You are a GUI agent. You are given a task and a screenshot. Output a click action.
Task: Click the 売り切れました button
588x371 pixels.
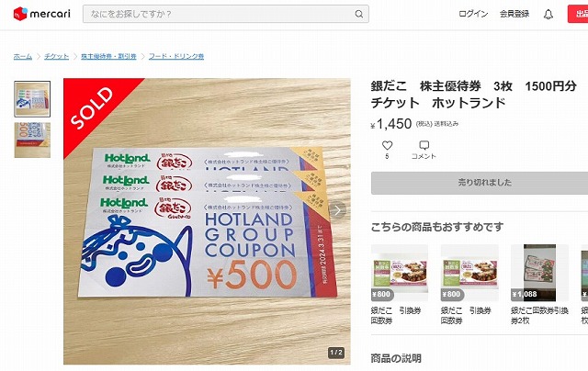(x=480, y=183)
